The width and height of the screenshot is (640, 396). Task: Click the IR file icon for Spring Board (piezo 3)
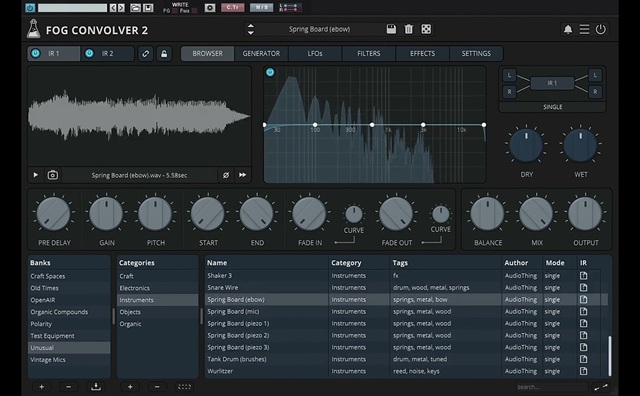point(584,347)
